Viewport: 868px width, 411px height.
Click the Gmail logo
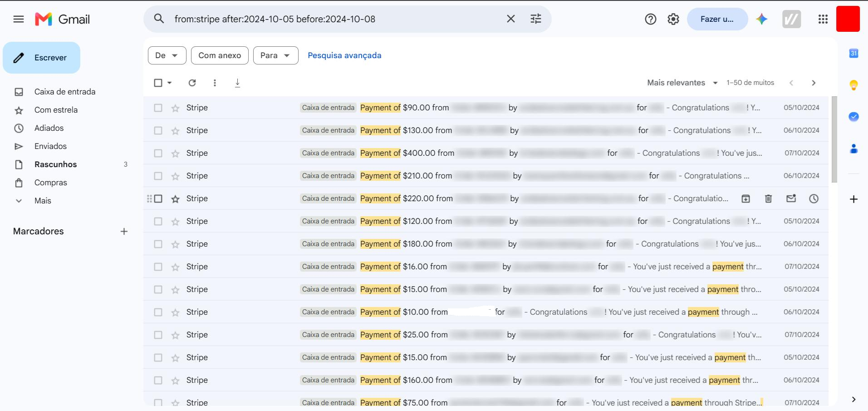(63, 19)
